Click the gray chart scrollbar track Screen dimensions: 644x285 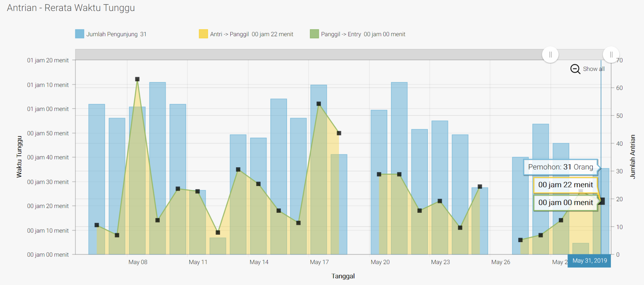coord(290,54)
